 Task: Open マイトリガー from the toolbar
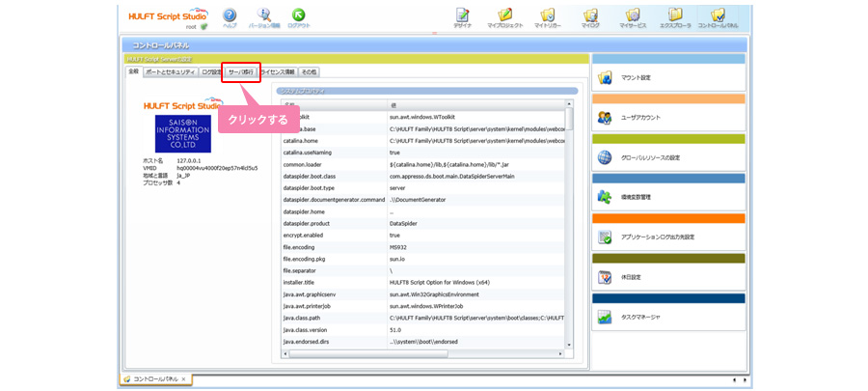point(547,16)
